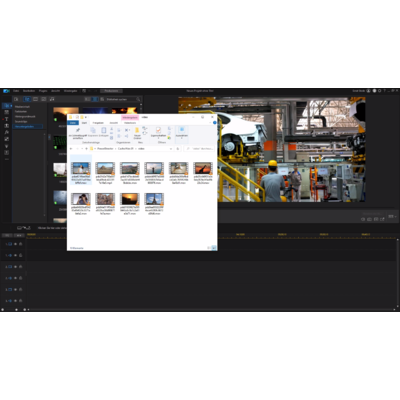This screenshot has width=400, height=400.
Task: Toggle visibility eye of first video track
Action: pos(16,244)
